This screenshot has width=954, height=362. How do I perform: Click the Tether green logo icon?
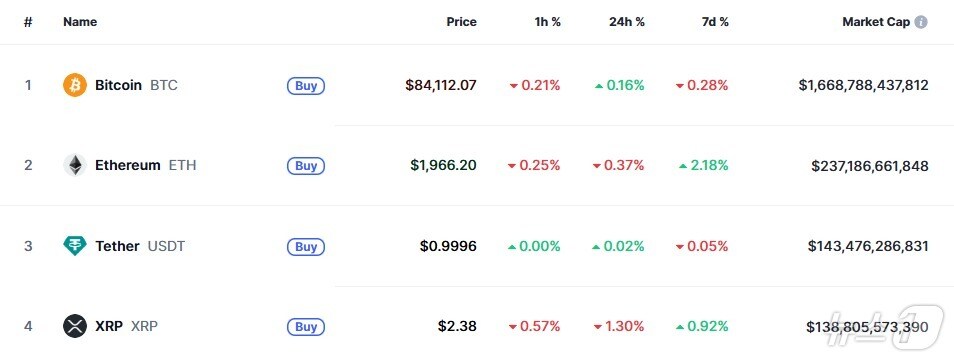click(75, 246)
